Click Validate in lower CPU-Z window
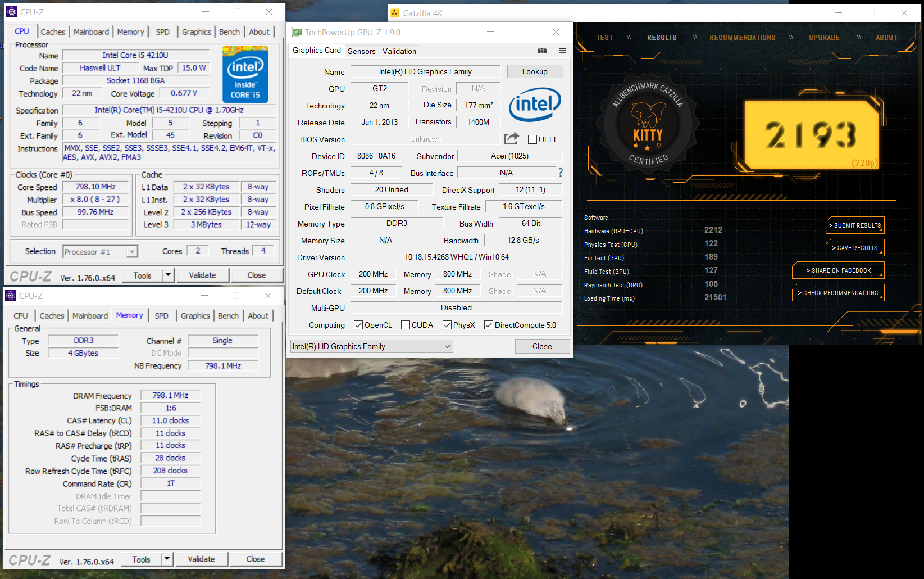The width and height of the screenshot is (924, 579). [201, 559]
